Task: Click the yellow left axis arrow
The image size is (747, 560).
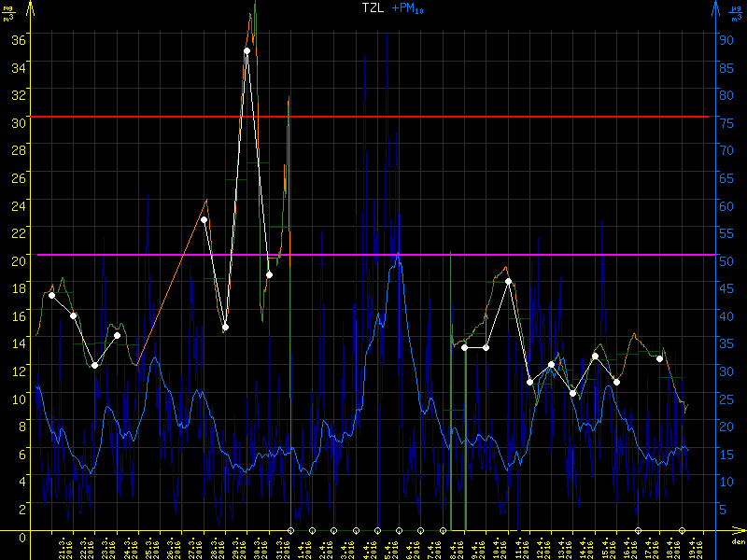Action: click(x=30, y=9)
